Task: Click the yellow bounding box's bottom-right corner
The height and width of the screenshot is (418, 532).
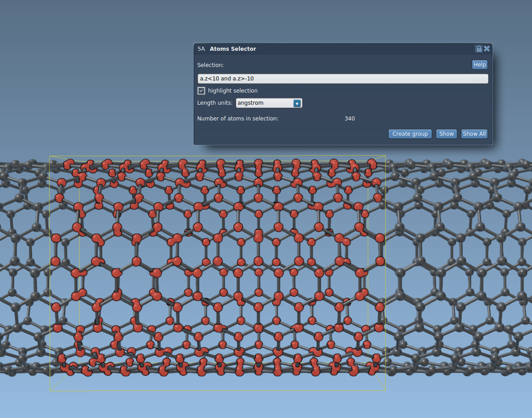Action: click(386, 390)
